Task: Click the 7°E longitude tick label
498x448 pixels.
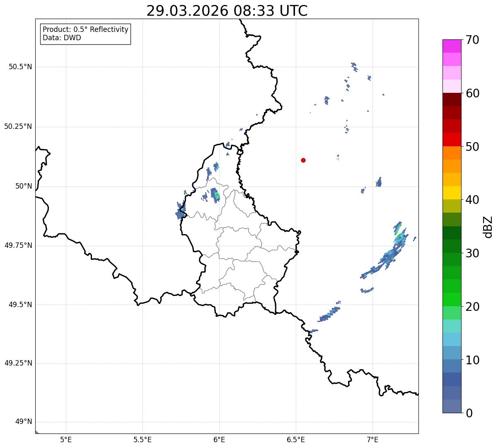Action: pyautogui.click(x=372, y=440)
